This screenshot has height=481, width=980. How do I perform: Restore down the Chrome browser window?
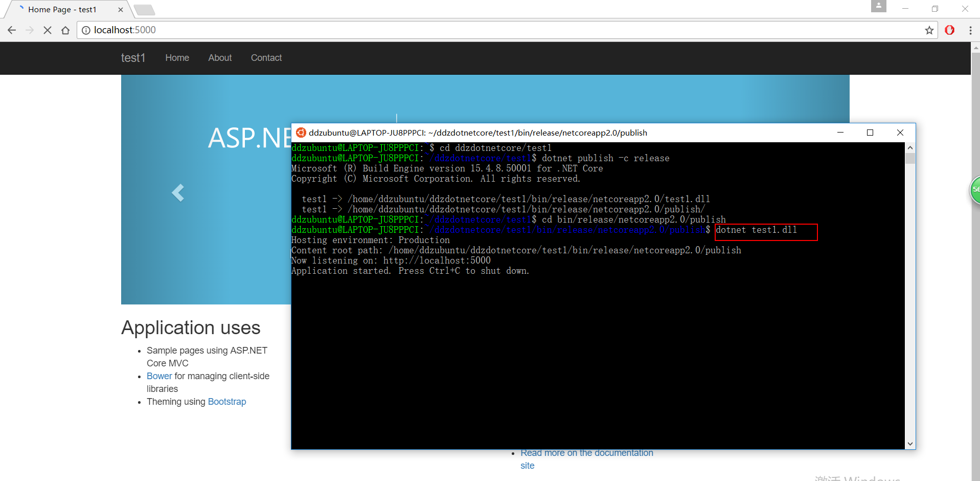935,9
